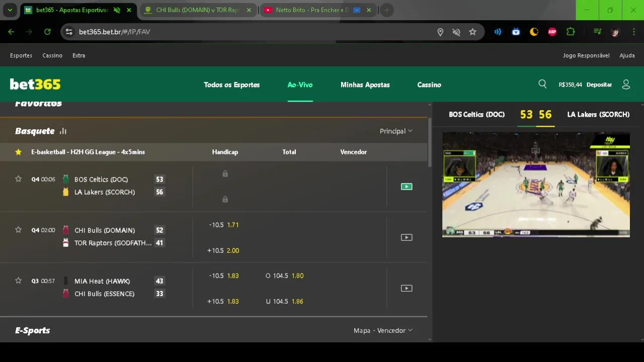Favorite the MIA Heat vs CHI Bulls match star
Viewport: 644px width, 362px height.
[19, 281]
